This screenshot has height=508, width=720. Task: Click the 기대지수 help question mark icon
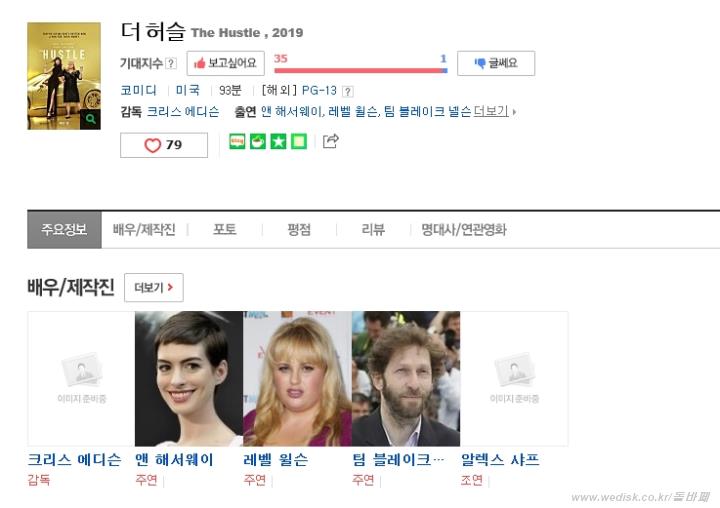click(x=171, y=63)
